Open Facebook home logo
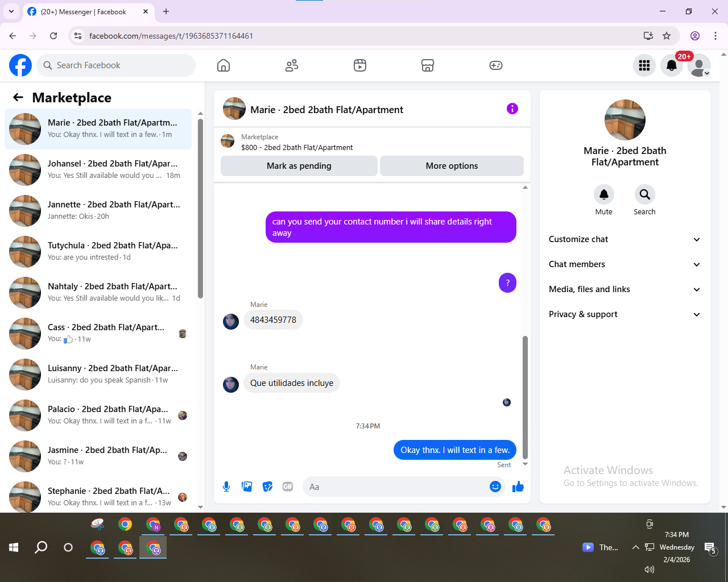728x582 pixels. 20,65
